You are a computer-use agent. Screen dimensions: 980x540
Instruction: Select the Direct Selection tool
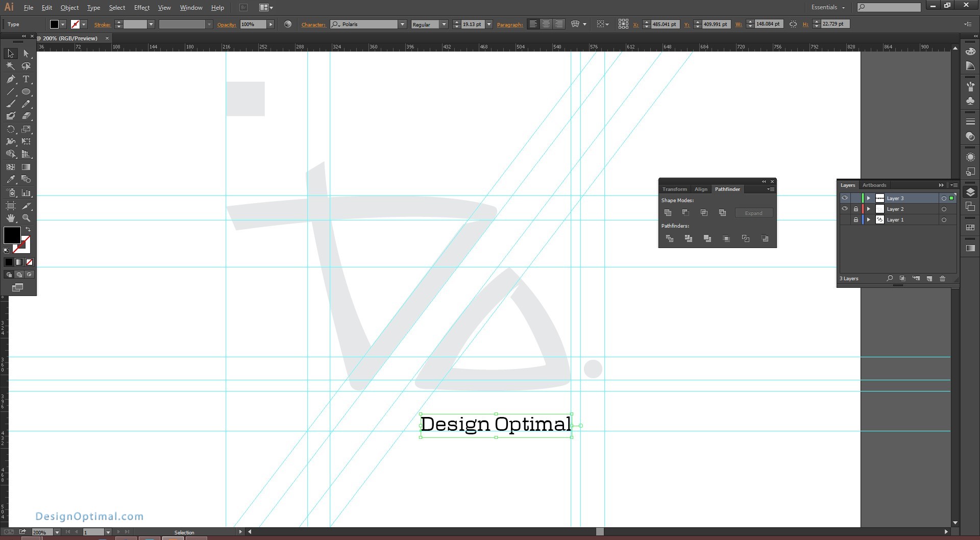(x=26, y=54)
